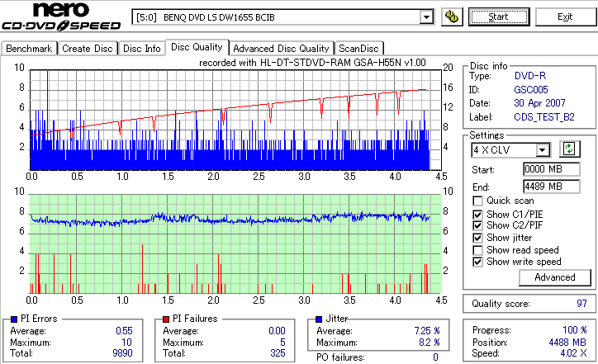Click the blue Jitter legend square
598x364 pixels.
point(319,319)
